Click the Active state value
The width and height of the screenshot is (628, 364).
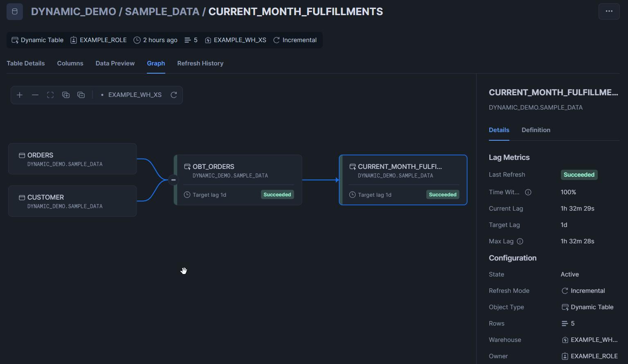pyautogui.click(x=569, y=274)
